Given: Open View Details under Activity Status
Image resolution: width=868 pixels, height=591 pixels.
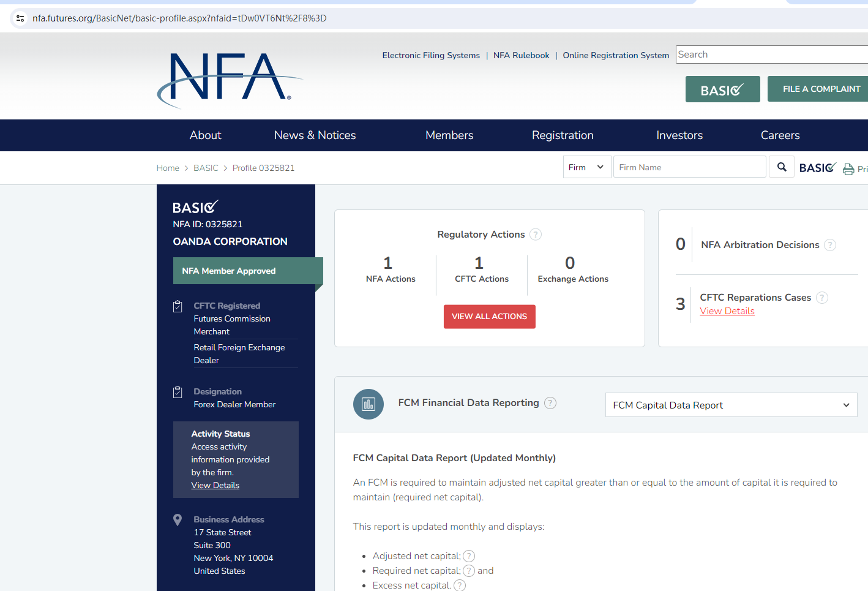Looking at the screenshot, I should (x=215, y=485).
